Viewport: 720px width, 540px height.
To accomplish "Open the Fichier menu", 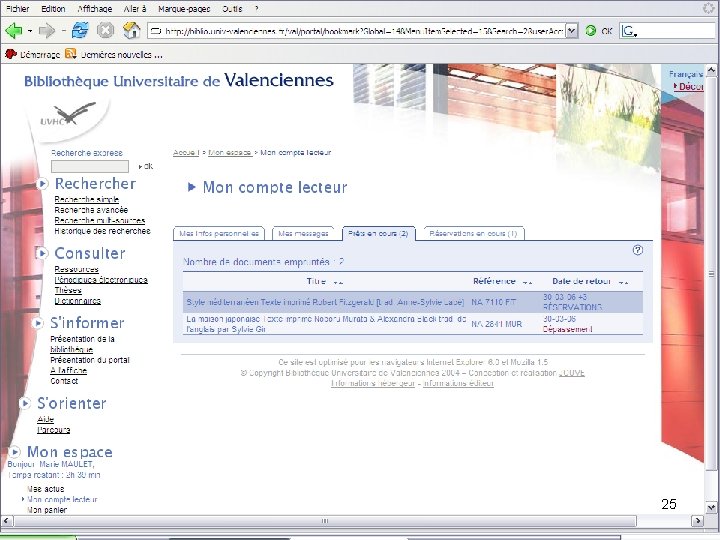I will tap(17, 9).
